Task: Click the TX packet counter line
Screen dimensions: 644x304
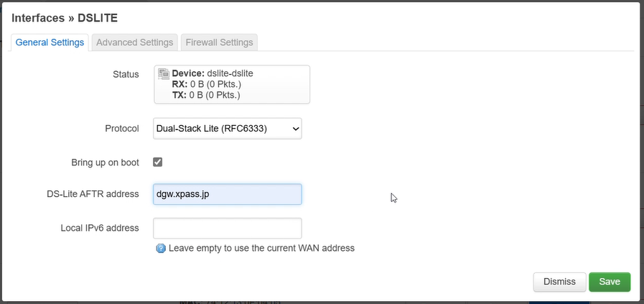Action: (x=205, y=94)
